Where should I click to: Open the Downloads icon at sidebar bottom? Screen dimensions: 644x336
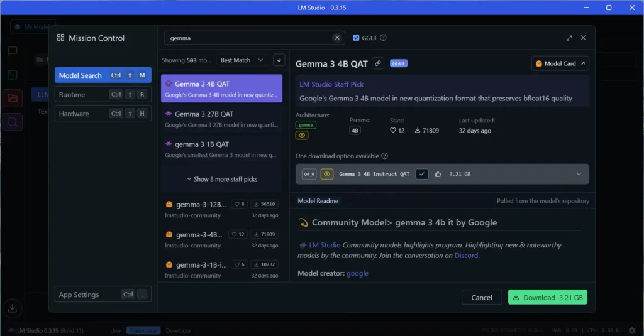(13, 308)
